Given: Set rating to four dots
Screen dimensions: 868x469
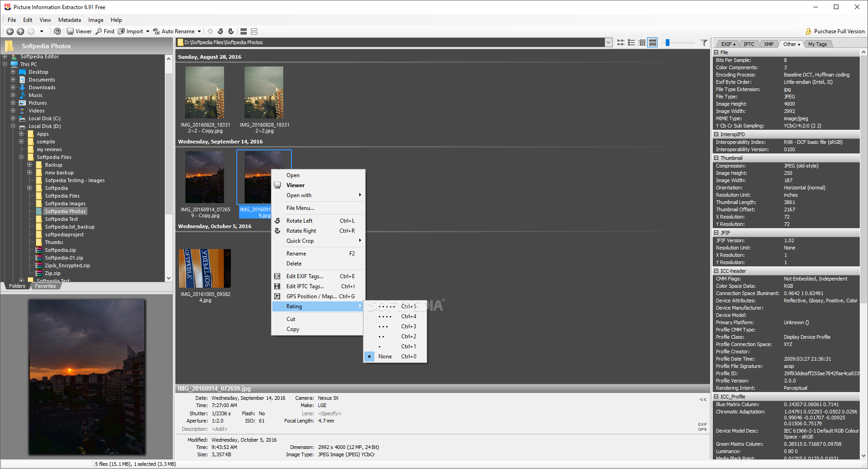Looking at the screenshot, I should [x=395, y=316].
